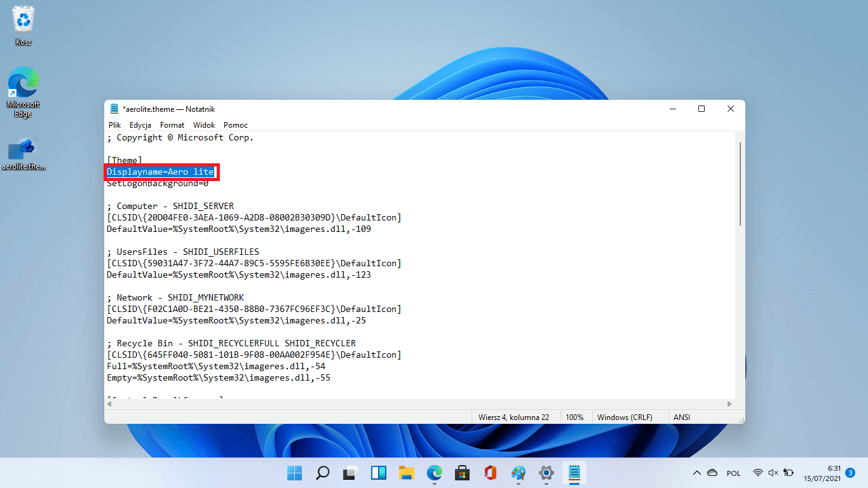Click the vertical scrollbar thumb in Notatnik
The width and height of the screenshot is (868, 488).
[740, 183]
